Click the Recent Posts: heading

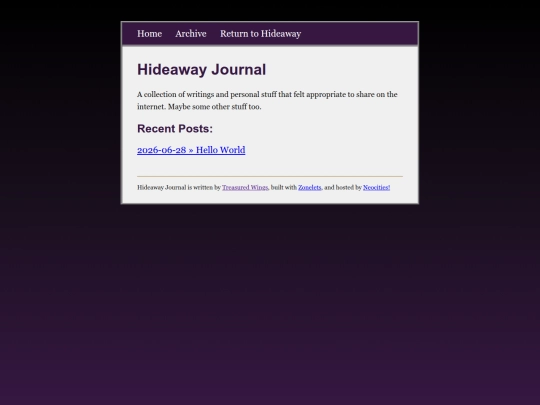pyautogui.click(x=175, y=128)
